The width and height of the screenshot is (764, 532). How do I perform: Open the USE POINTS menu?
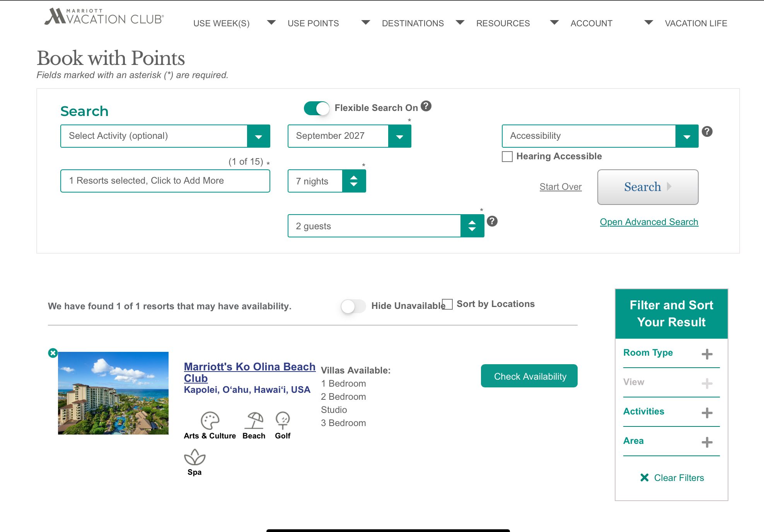[x=313, y=24]
